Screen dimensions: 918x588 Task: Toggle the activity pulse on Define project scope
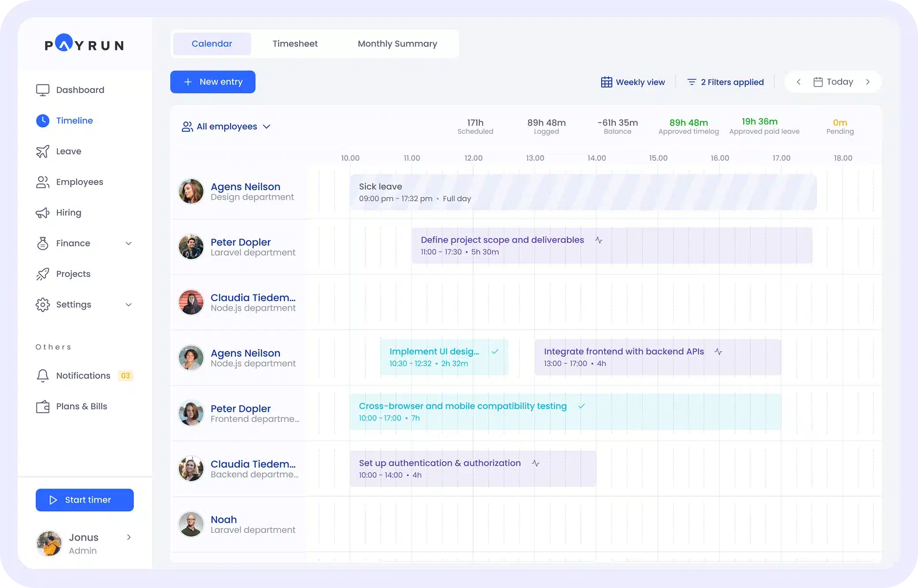(599, 240)
